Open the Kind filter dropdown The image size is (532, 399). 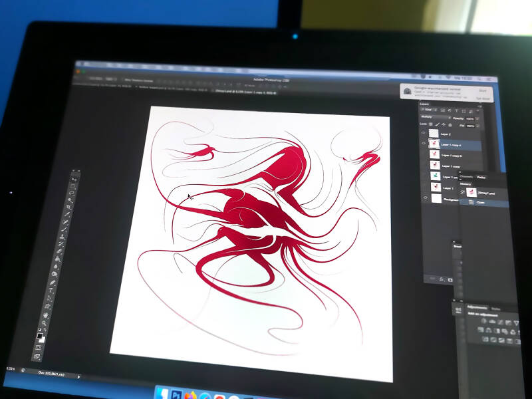(428, 110)
